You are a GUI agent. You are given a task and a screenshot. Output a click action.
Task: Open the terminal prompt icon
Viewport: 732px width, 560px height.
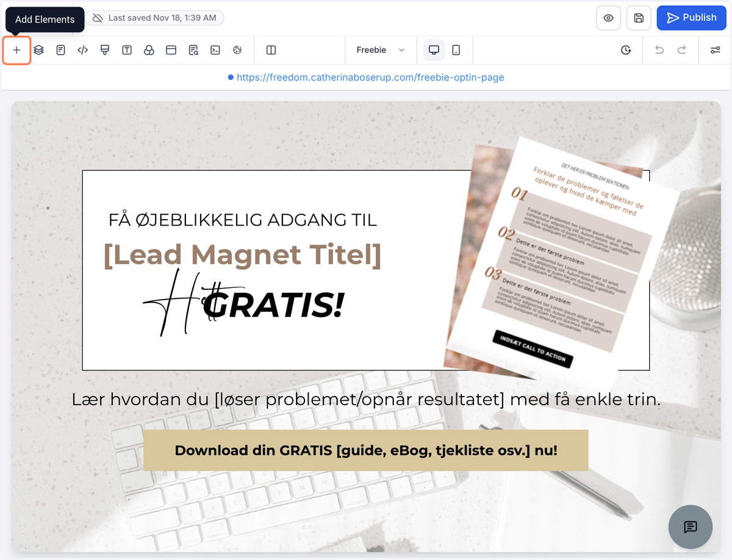click(x=215, y=50)
